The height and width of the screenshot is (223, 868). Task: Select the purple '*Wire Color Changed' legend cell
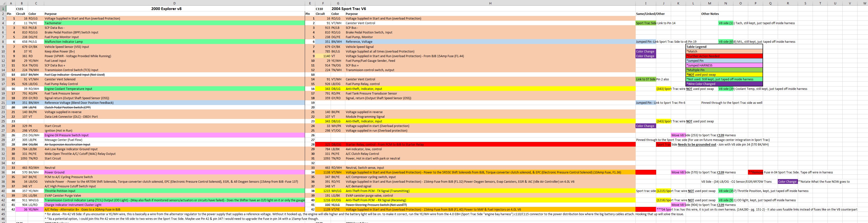coord(724,84)
